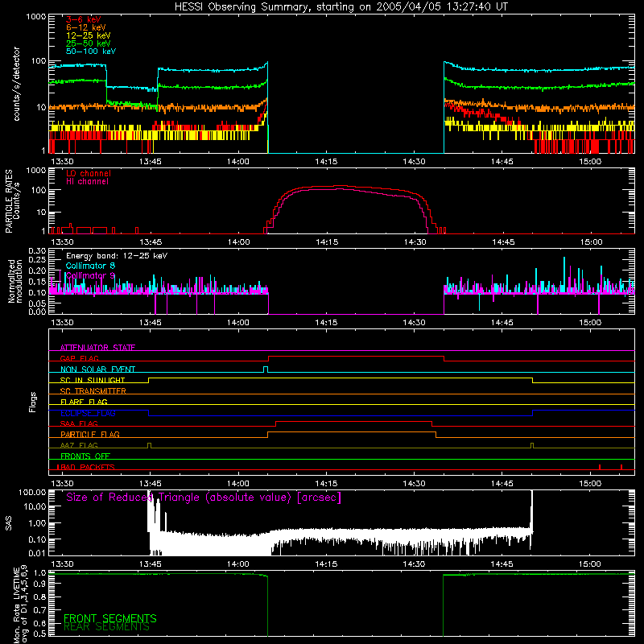Select the Collimator 9 legend entry

click(x=90, y=275)
